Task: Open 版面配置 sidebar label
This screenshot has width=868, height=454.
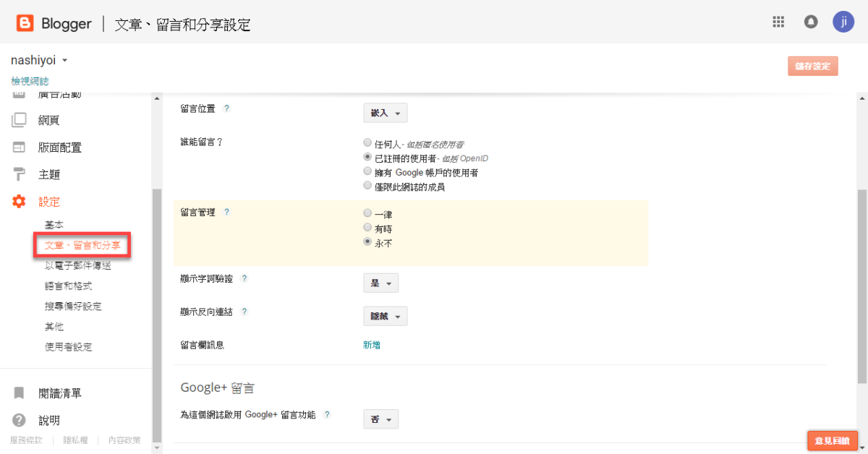Action: click(60, 147)
